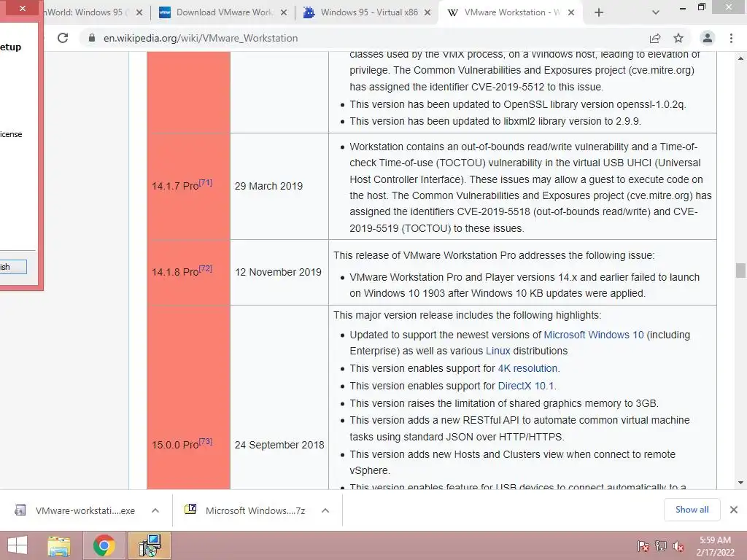Open citation [73] for 15.0.0 Pro
Viewport: 747px width, 560px height.
click(x=206, y=441)
